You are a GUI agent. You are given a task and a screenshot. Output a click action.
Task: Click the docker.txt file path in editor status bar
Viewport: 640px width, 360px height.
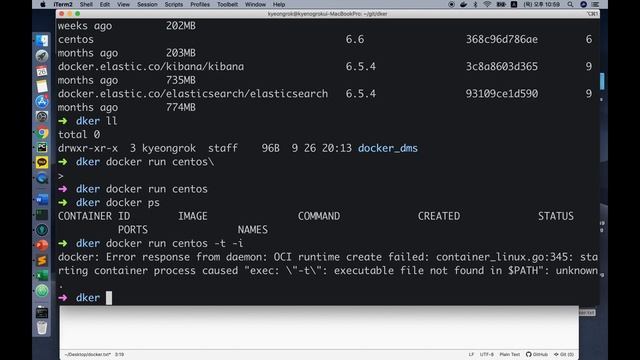[88, 355]
